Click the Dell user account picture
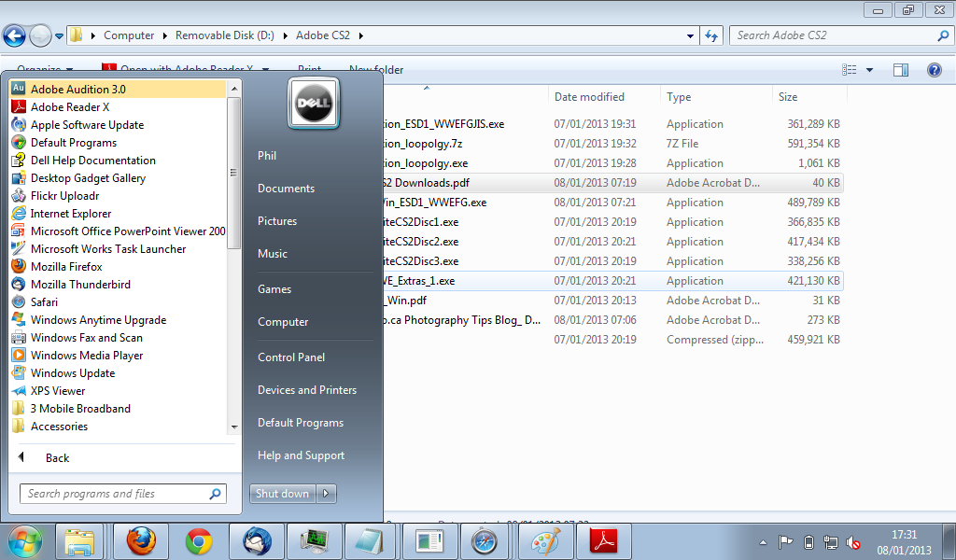This screenshot has width=956, height=560. [x=314, y=103]
